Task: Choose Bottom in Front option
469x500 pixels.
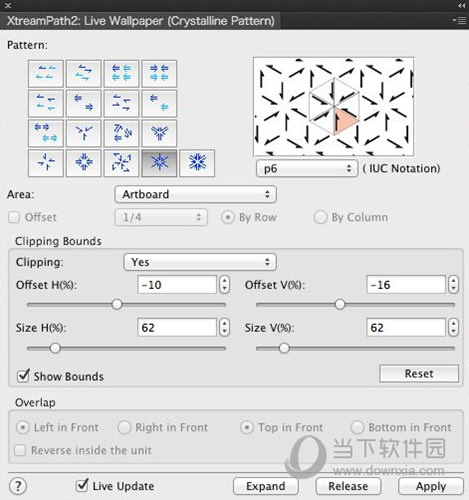Action: click(357, 427)
